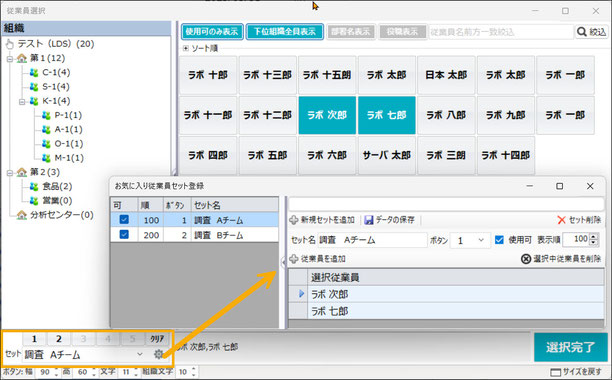Image resolution: width=612 pixels, height=380 pixels.
Task: Click the 選択従業員 column header
Action: pos(456,277)
